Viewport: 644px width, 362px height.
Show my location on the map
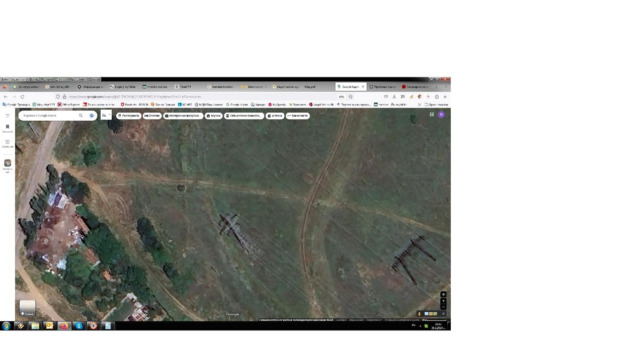tap(443, 294)
